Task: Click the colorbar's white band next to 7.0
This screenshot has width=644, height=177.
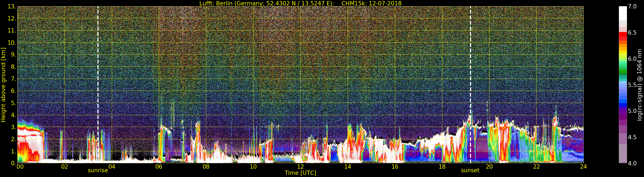Action: coord(623,13)
